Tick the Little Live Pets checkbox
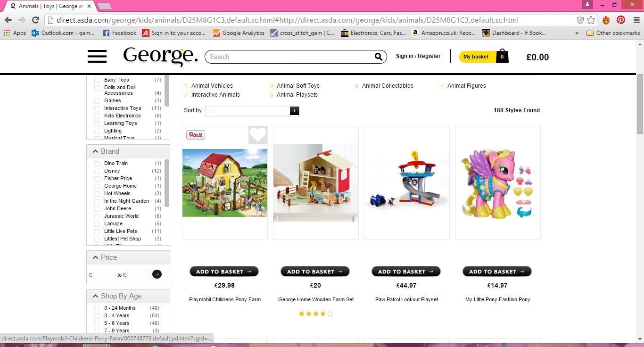The height and width of the screenshot is (347, 644). click(x=97, y=231)
